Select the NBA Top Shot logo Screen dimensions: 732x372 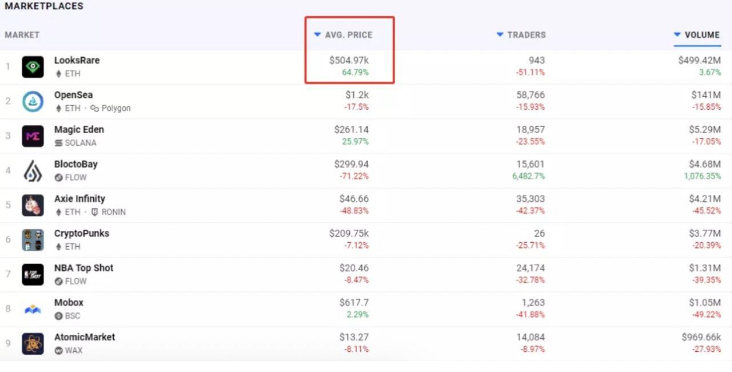(x=33, y=274)
